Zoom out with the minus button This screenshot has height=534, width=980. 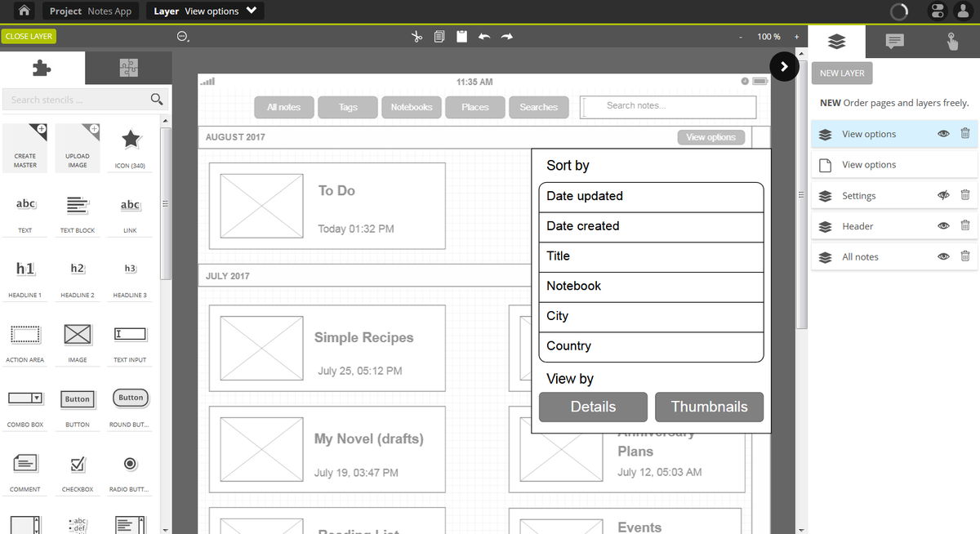(x=741, y=37)
